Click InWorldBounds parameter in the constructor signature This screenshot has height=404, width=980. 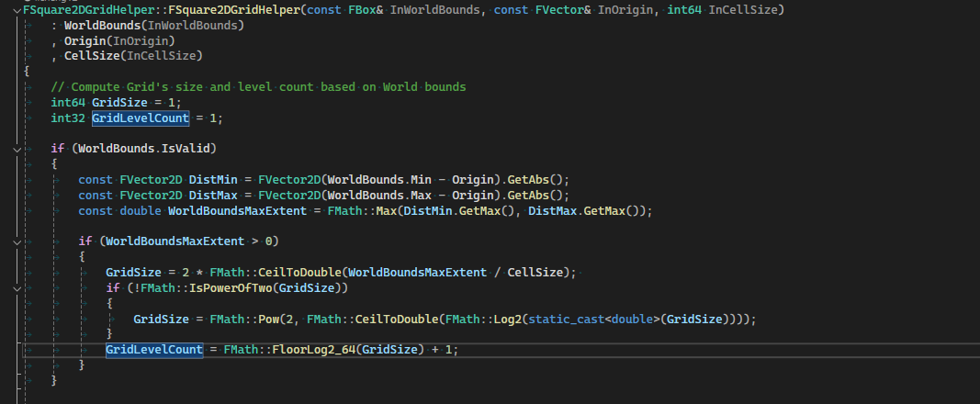(x=435, y=10)
